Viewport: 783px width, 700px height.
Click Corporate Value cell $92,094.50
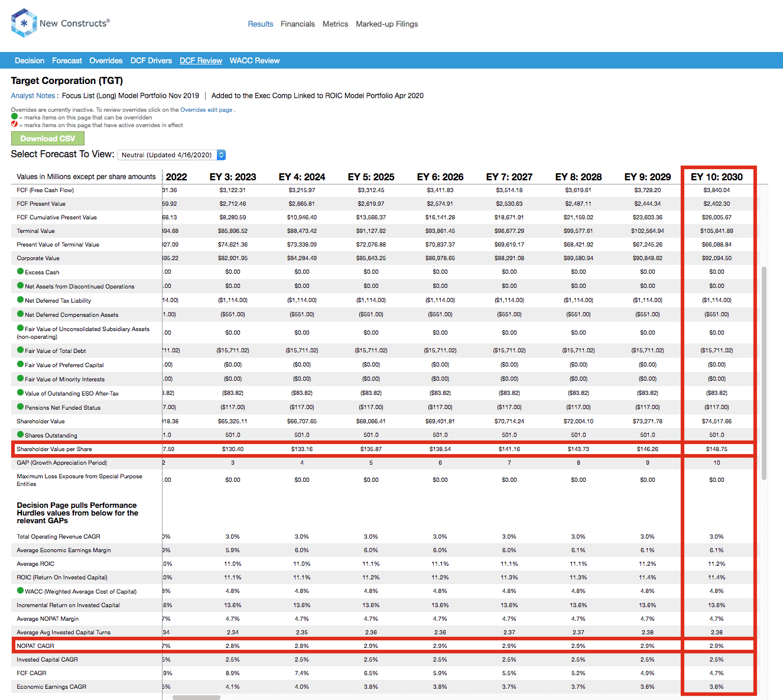click(716, 258)
